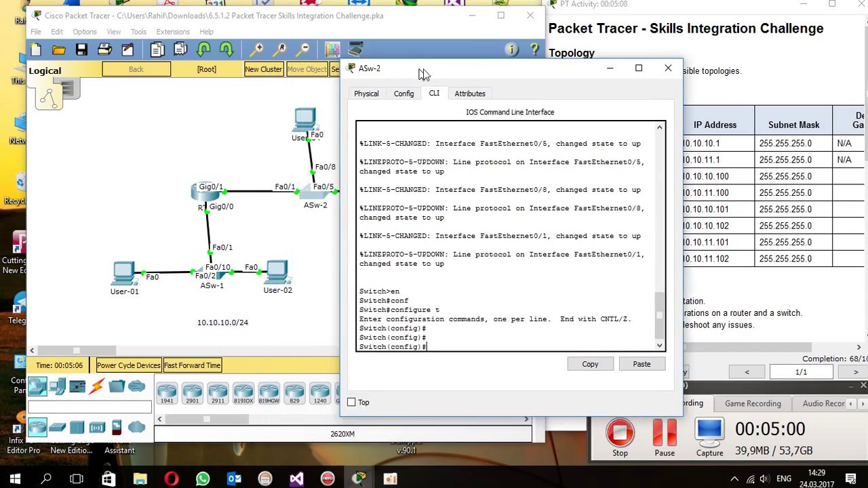This screenshot has height=488, width=868.
Task: Click the info icon in the toolbar
Action: [x=512, y=49]
